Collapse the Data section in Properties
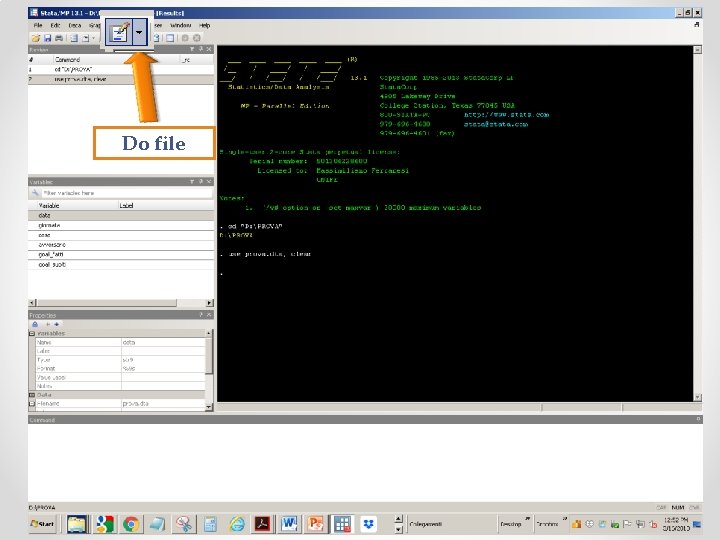The image size is (720, 540). (33, 395)
